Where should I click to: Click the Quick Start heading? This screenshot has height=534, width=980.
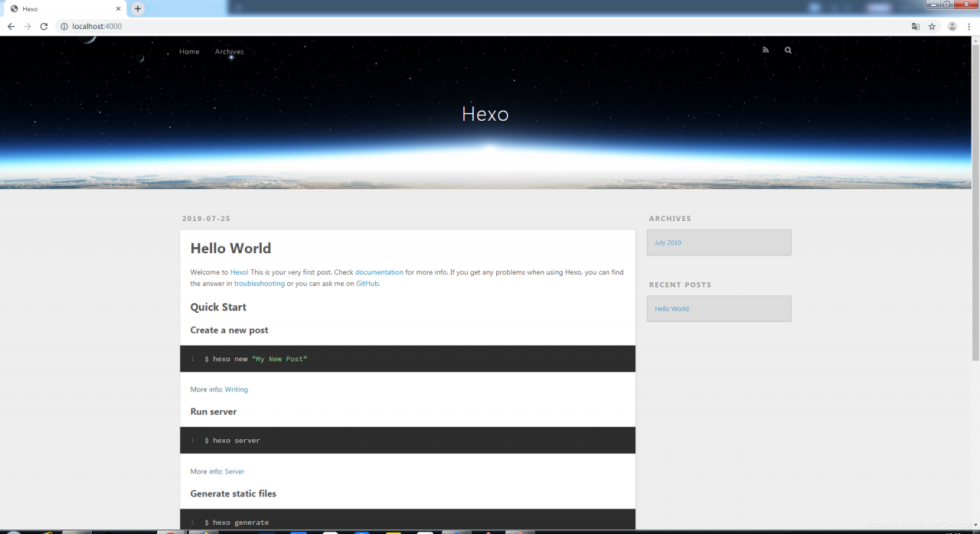point(218,308)
